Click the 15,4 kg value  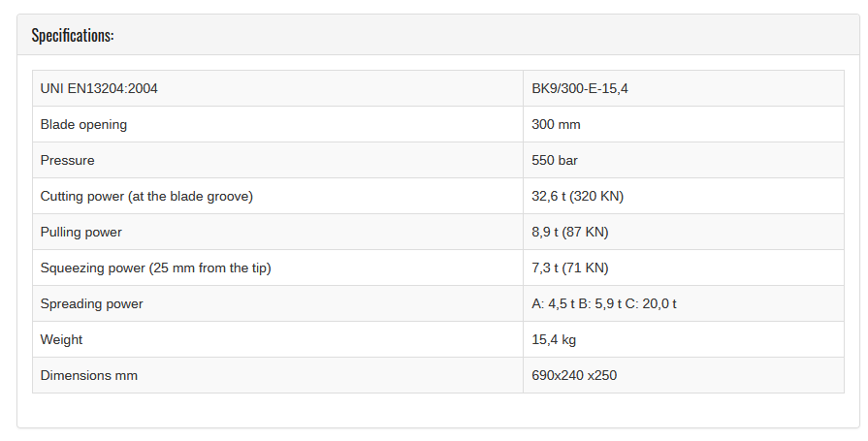click(554, 340)
